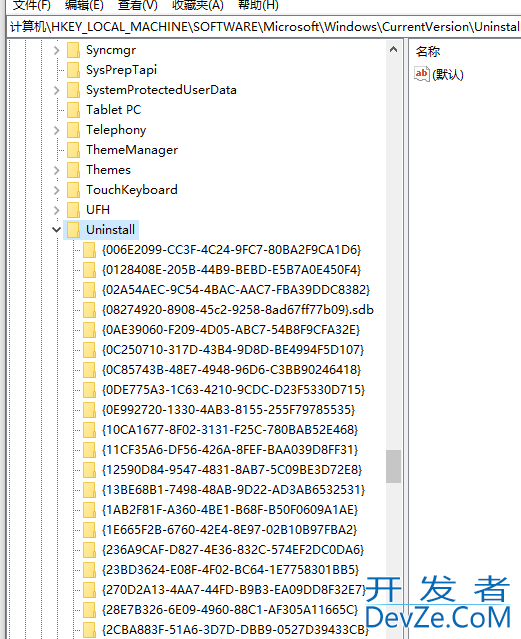Select the ThemeManager key
Screen dimensions: 521x639
pyautogui.click(x=132, y=150)
